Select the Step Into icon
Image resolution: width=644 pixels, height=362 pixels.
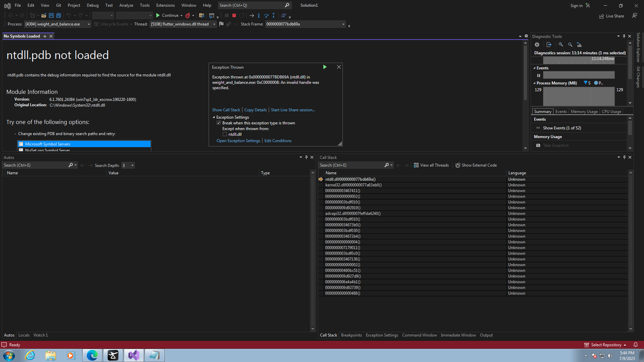click(259, 15)
